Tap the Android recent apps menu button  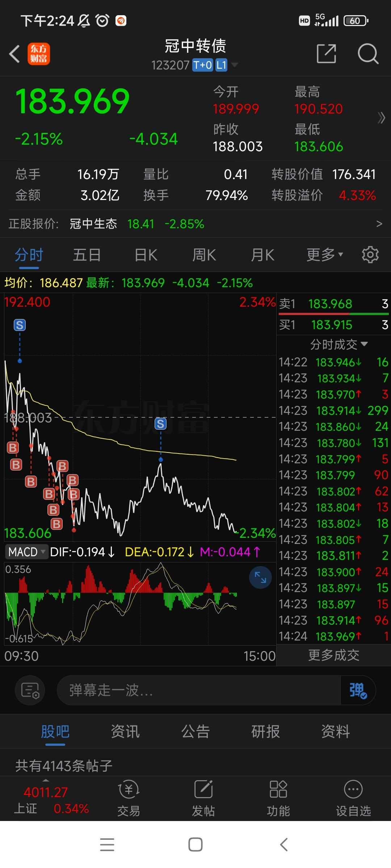click(107, 845)
